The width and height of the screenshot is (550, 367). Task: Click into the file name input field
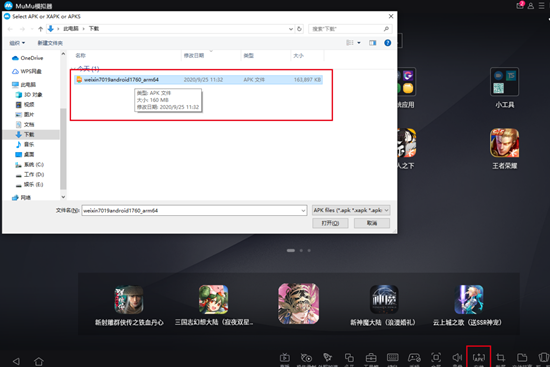[x=191, y=211]
